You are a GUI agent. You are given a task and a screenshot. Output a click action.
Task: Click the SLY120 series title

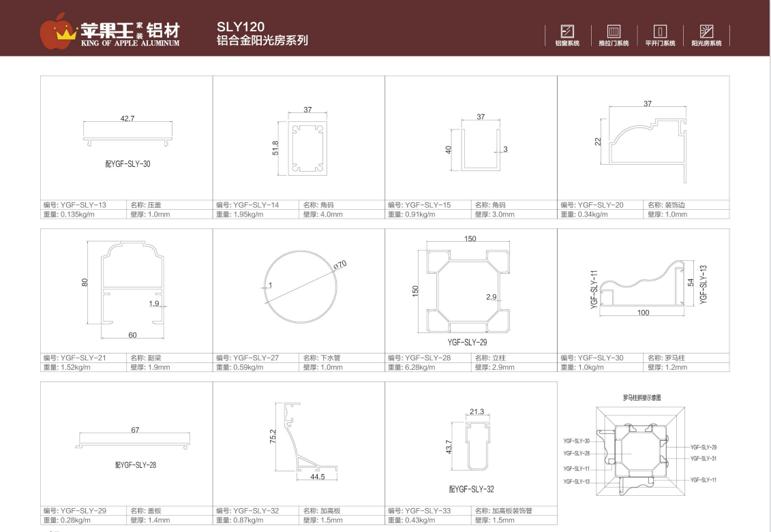241,27
